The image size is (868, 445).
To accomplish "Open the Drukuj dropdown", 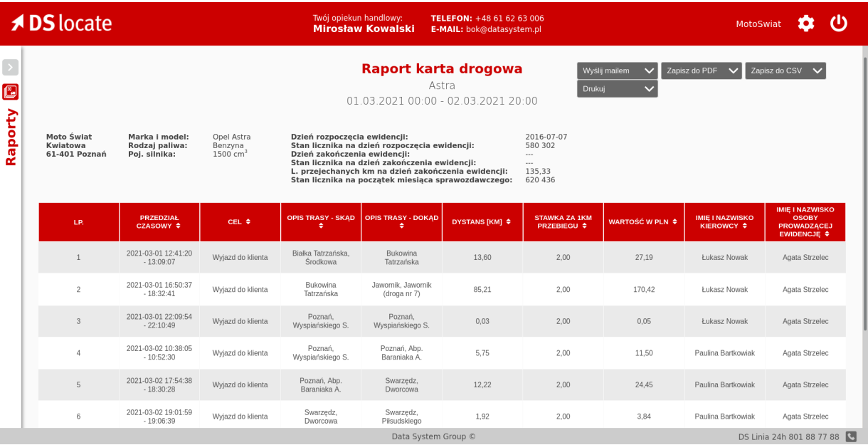I will pos(617,88).
